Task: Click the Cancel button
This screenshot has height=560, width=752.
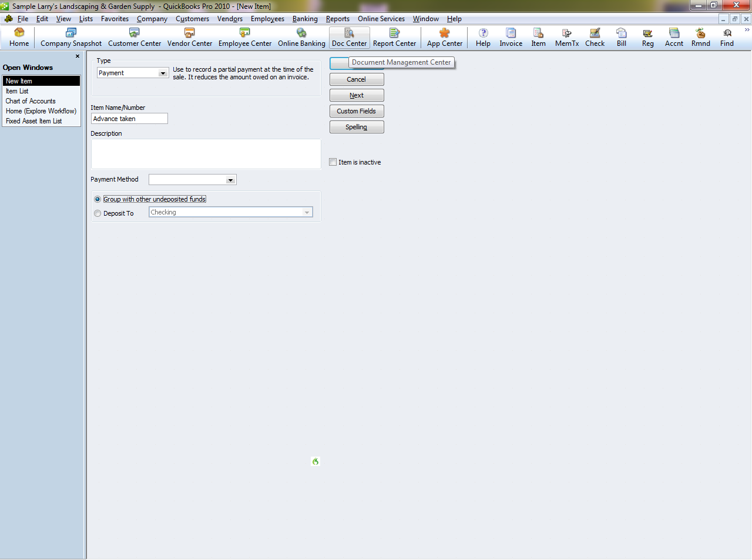Action: tap(357, 79)
